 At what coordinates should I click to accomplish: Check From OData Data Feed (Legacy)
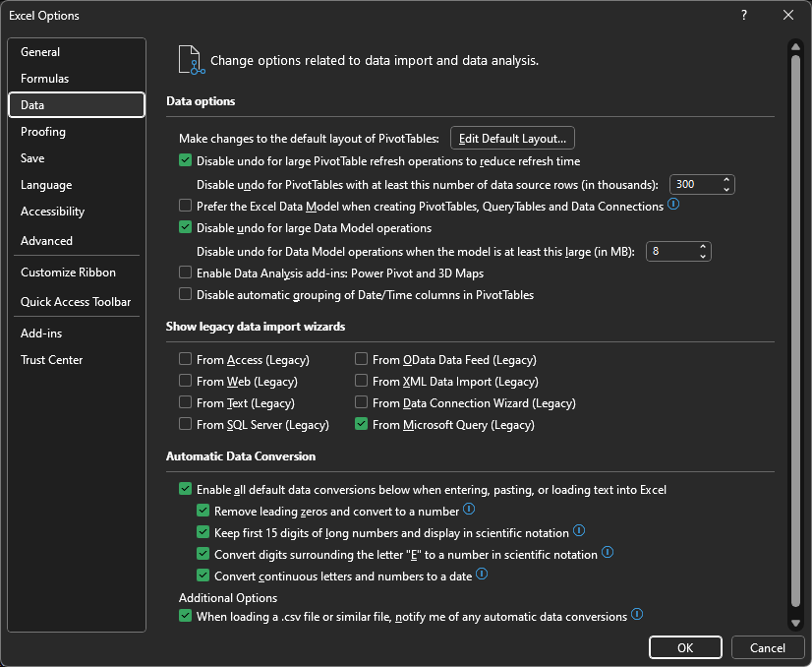pyautogui.click(x=361, y=359)
